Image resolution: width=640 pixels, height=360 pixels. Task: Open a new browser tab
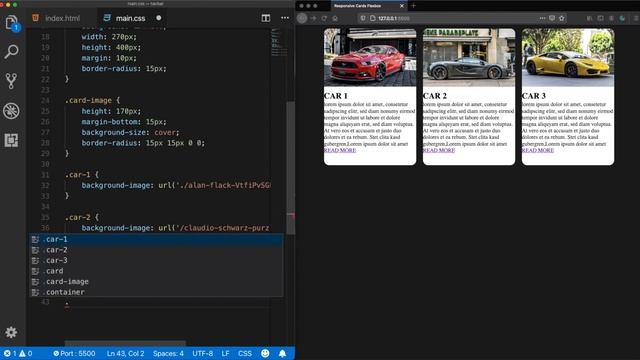[x=413, y=6]
